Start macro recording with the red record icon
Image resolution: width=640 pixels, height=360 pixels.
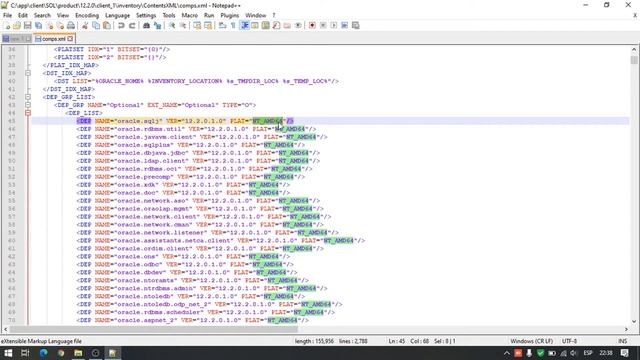pyautogui.click(x=312, y=25)
